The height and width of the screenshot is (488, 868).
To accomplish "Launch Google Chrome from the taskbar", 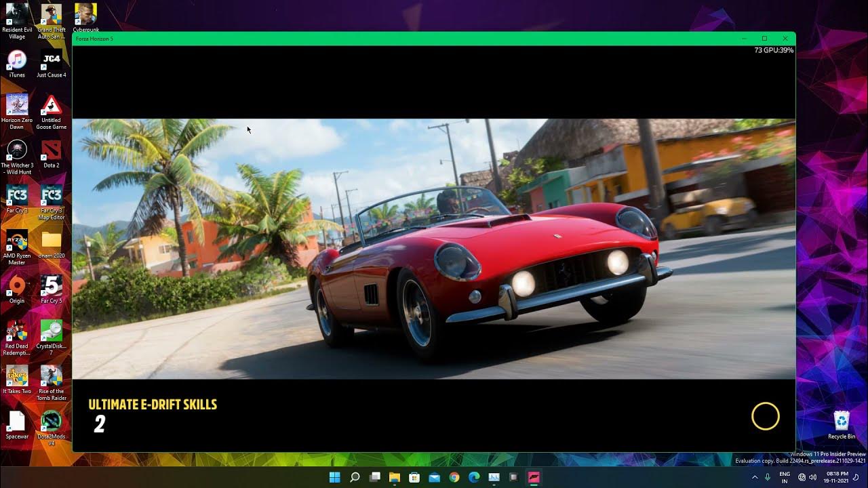I will (x=454, y=477).
